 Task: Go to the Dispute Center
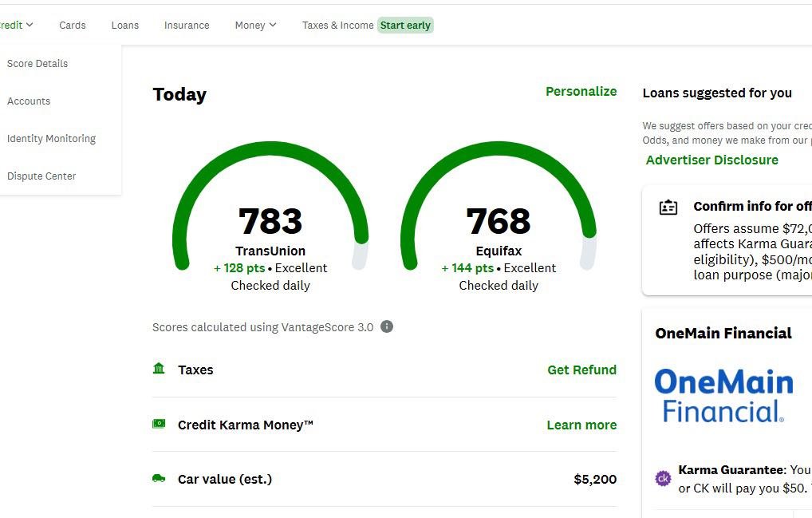coord(41,176)
